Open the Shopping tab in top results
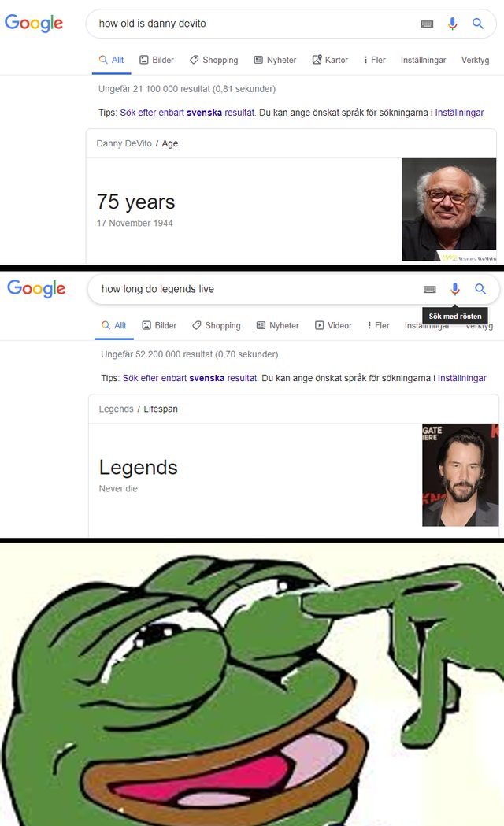 214,60
